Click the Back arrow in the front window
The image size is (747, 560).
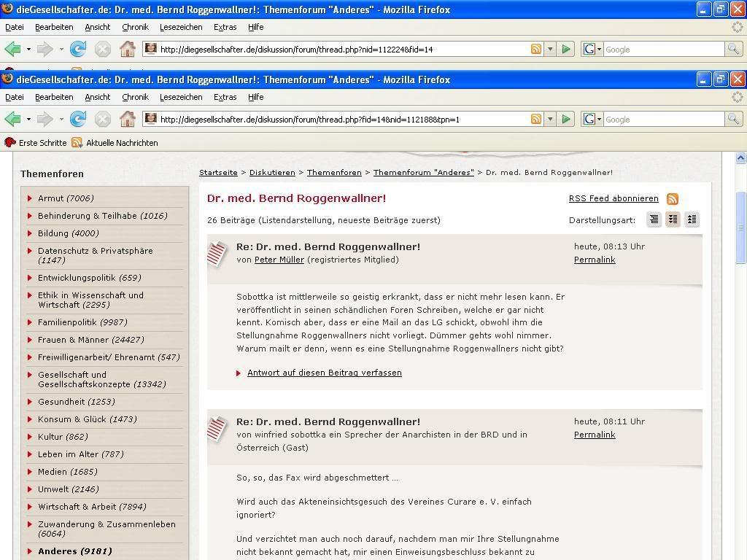coord(12,119)
